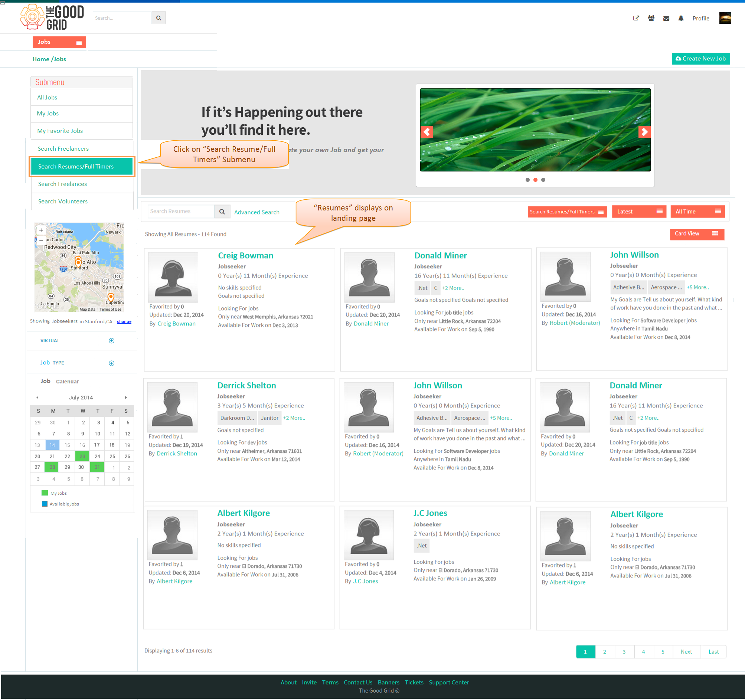Open the Tickets footer link
This screenshot has height=700, width=745.
point(414,683)
